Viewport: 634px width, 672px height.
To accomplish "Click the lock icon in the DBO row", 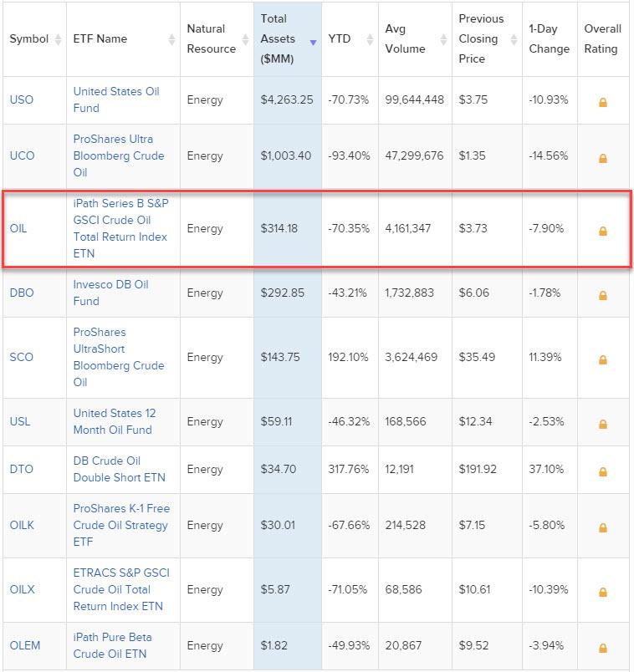I will pos(602,295).
